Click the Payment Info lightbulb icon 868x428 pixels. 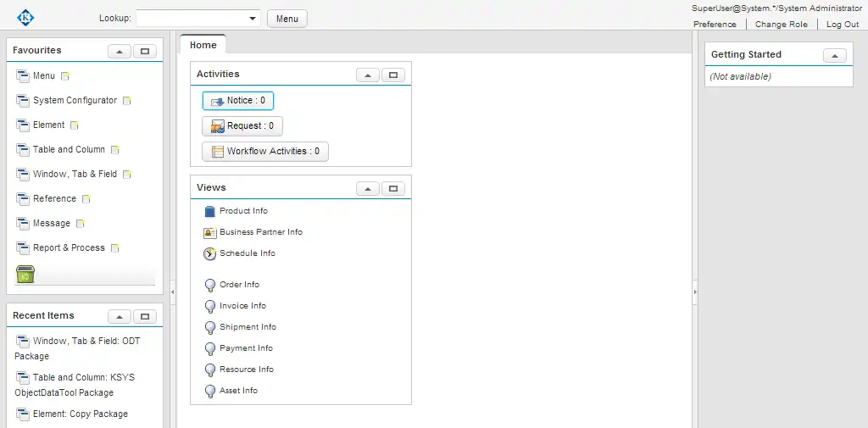[x=210, y=349]
